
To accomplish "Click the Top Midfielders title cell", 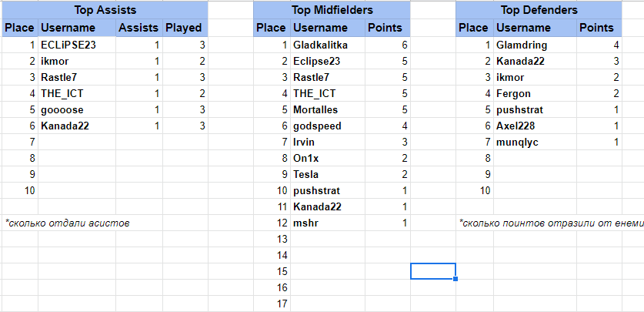I will [x=332, y=11].
